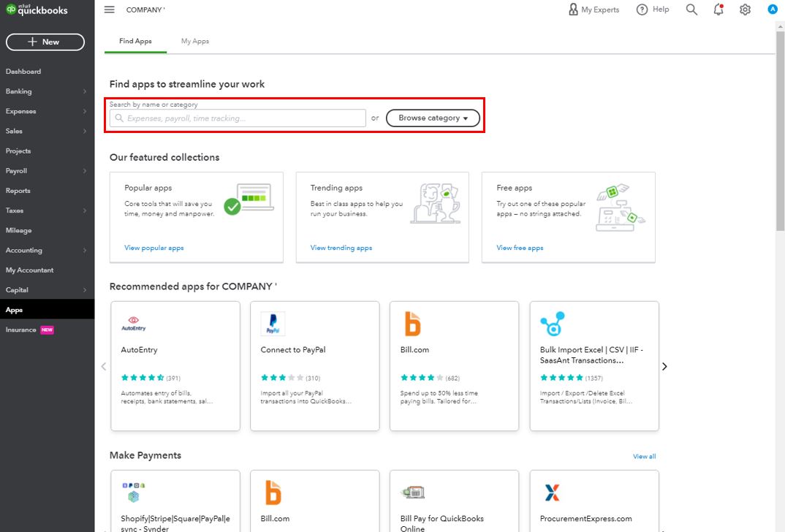Open notifications bell
The height and width of the screenshot is (532, 785).
[718, 9]
